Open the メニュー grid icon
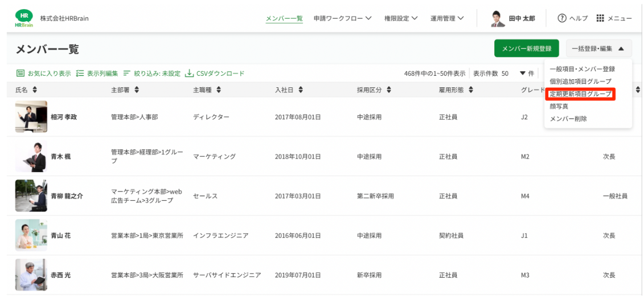 point(600,18)
